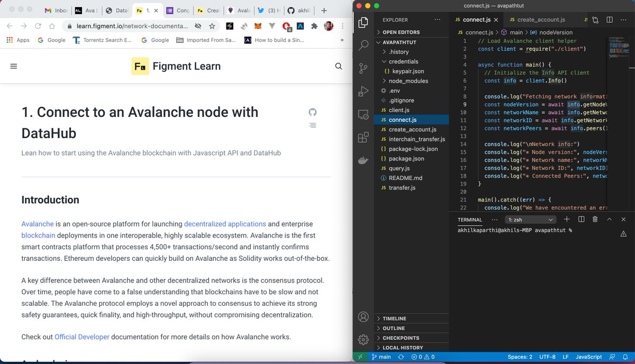Click the Avalanche hyperlink in the introduction

click(37, 224)
